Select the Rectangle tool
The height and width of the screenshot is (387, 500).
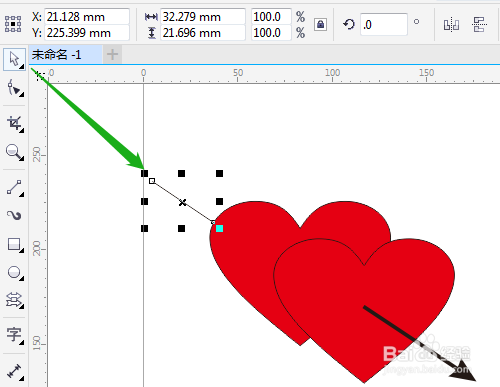click(14, 245)
